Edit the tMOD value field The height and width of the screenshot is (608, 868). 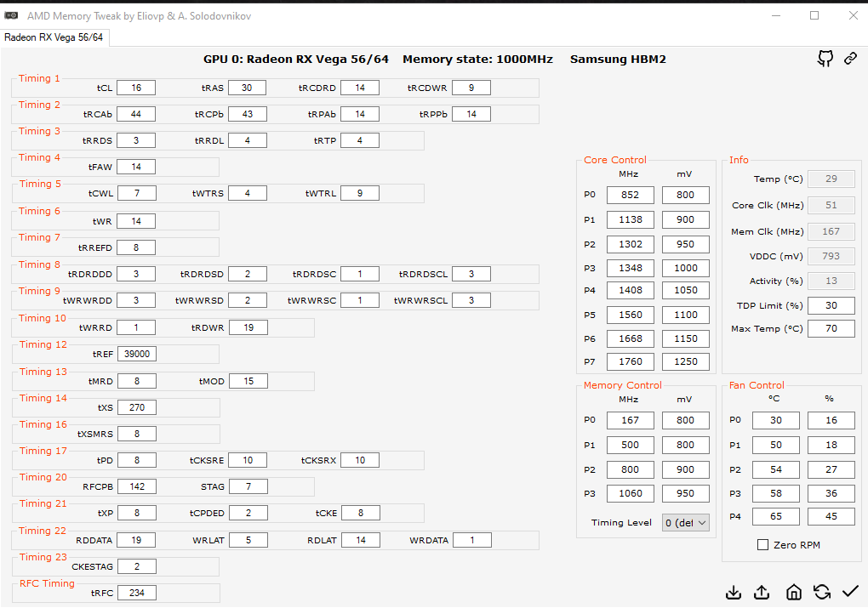(x=248, y=381)
